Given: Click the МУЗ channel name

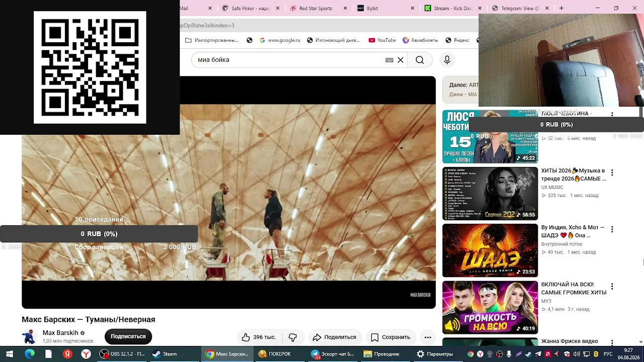Looking at the screenshot, I should coord(546,301).
